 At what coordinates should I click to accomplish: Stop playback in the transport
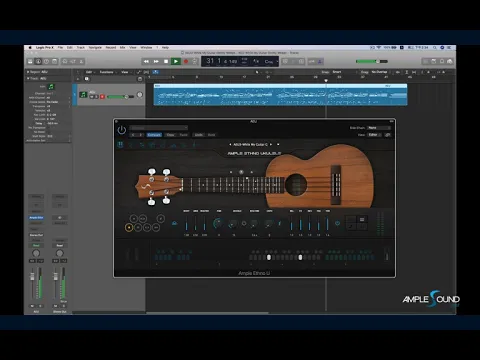166,61
